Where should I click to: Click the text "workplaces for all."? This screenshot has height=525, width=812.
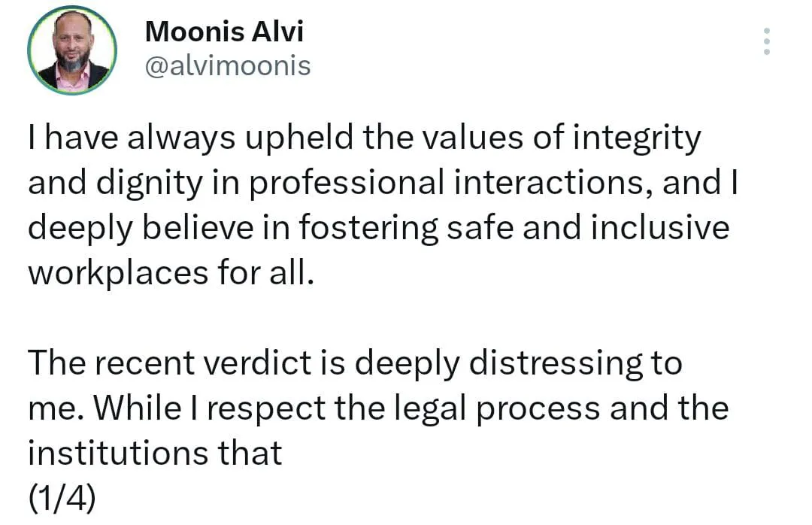click(x=170, y=273)
